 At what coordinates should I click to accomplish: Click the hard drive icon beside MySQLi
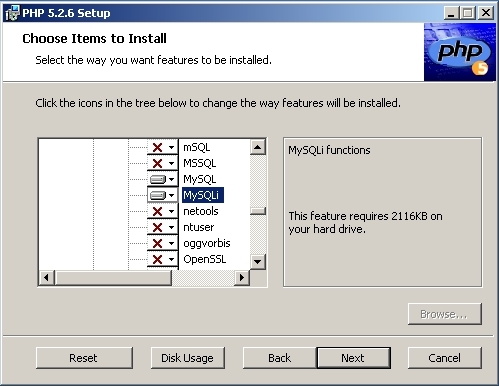click(x=157, y=195)
